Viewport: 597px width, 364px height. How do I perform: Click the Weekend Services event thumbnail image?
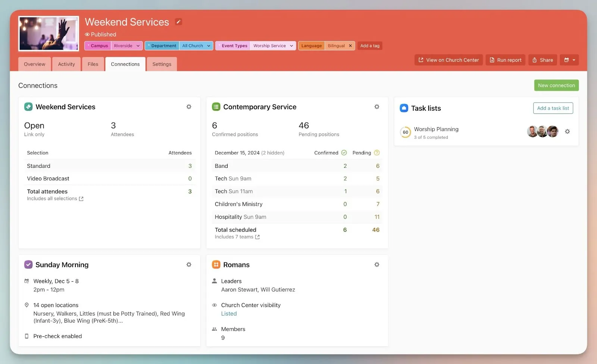coord(49,34)
